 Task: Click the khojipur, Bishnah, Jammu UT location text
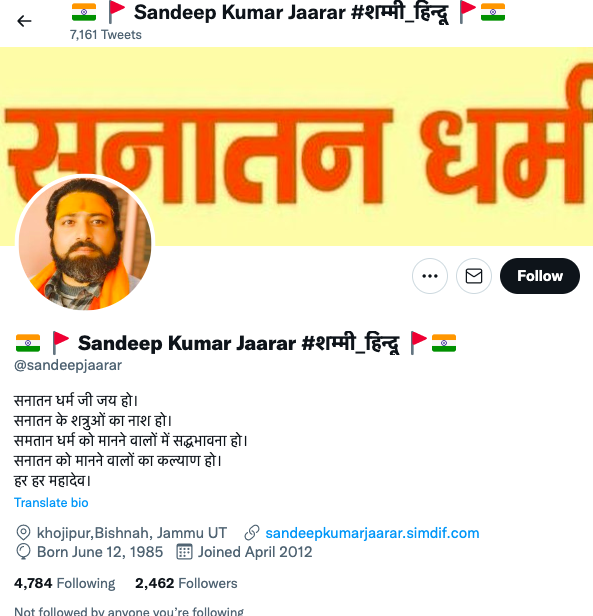point(132,533)
